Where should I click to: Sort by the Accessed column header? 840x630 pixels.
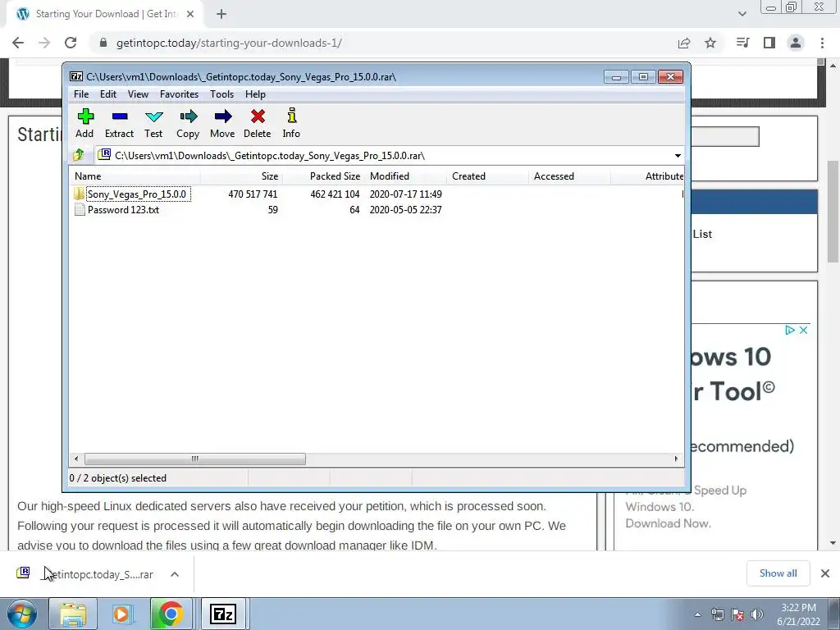click(569, 176)
